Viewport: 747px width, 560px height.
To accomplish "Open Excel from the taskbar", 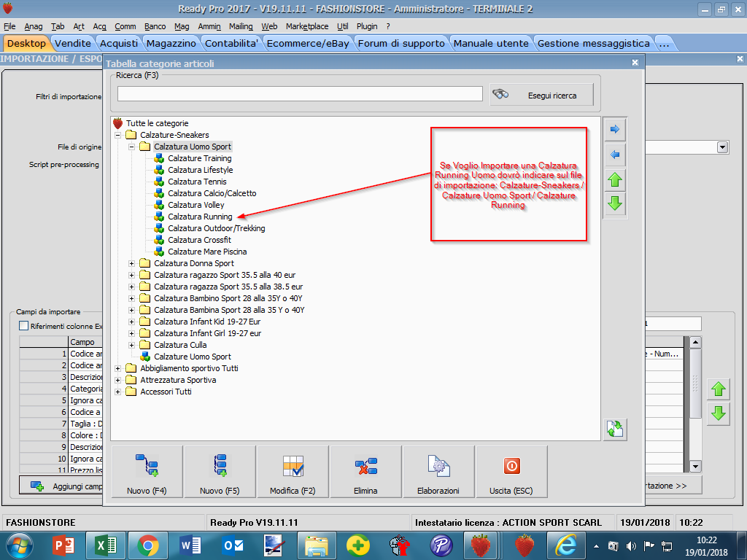I will click(106, 545).
